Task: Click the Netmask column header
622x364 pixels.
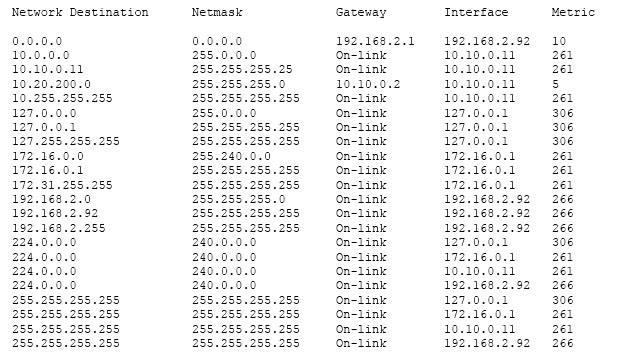Action: (x=217, y=12)
